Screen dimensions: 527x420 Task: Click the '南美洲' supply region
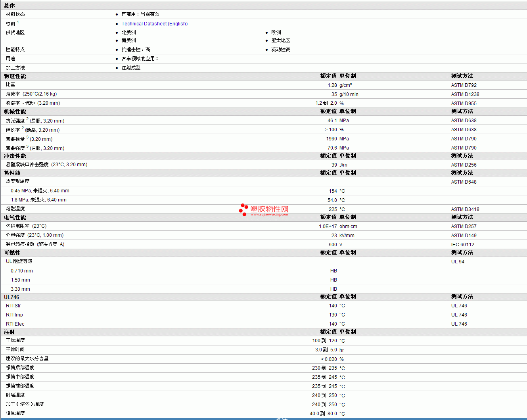point(128,40)
